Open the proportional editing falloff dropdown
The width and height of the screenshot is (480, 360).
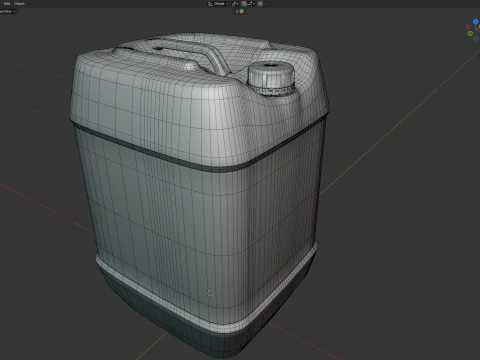tap(268, 4)
